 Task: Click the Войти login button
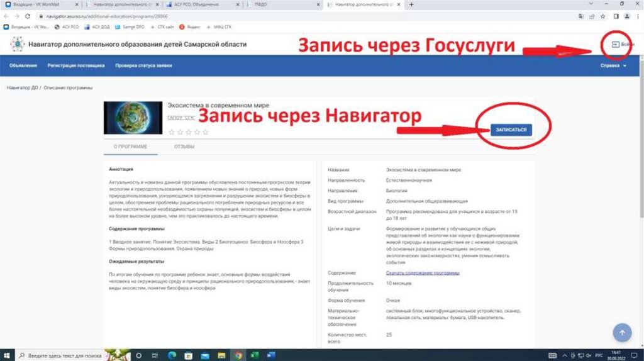pyautogui.click(x=622, y=45)
